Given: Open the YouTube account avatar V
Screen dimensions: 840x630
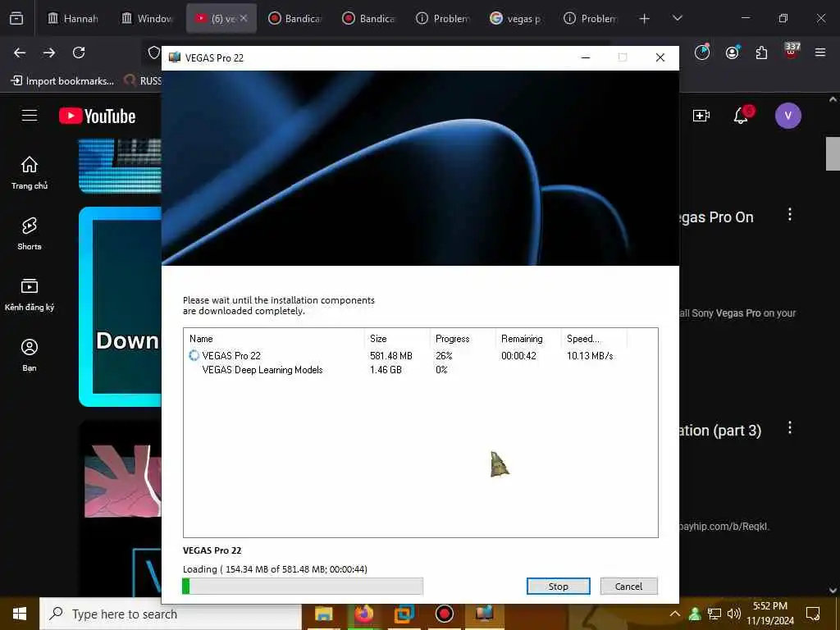Looking at the screenshot, I should 788,115.
